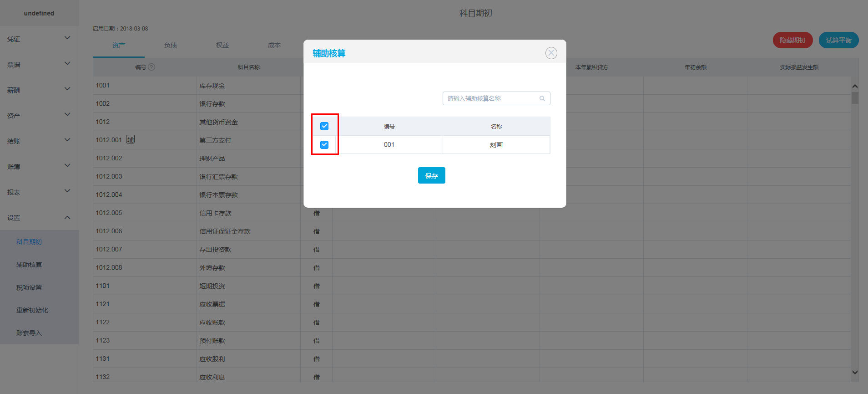
Task: Click the search magnifier icon in dialog
Action: [x=542, y=98]
